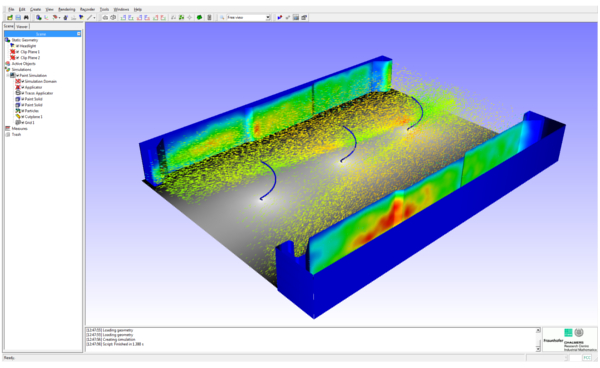This screenshot has width=600, height=368.
Task: Toggle the Grid 1 visibility checkbox
Action: (23, 123)
